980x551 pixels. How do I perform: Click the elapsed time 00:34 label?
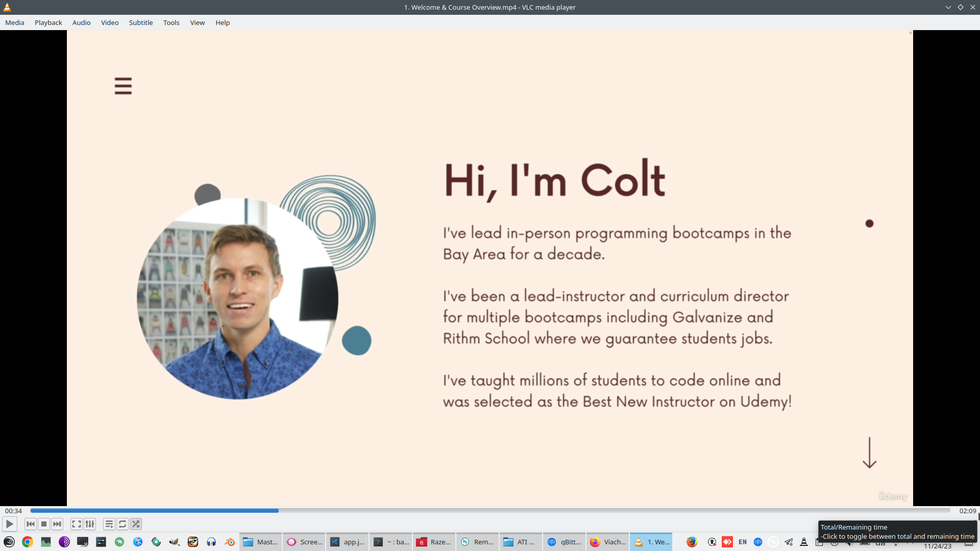(x=14, y=511)
